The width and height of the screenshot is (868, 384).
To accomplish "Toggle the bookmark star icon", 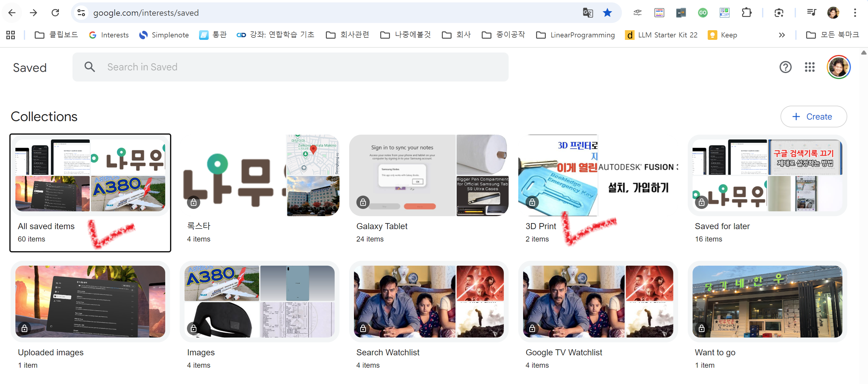I will click(607, 13).
